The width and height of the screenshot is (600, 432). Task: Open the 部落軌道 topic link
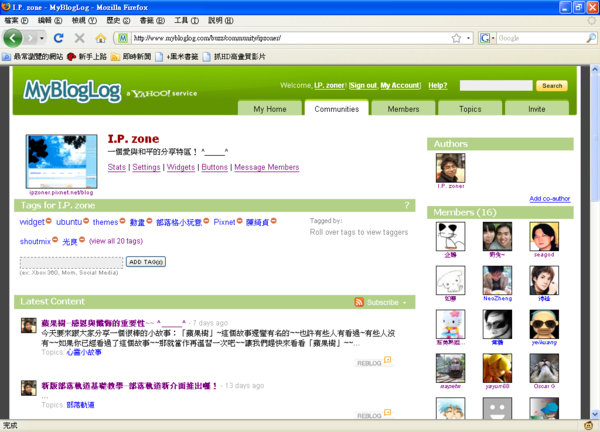tap(80, 404)
